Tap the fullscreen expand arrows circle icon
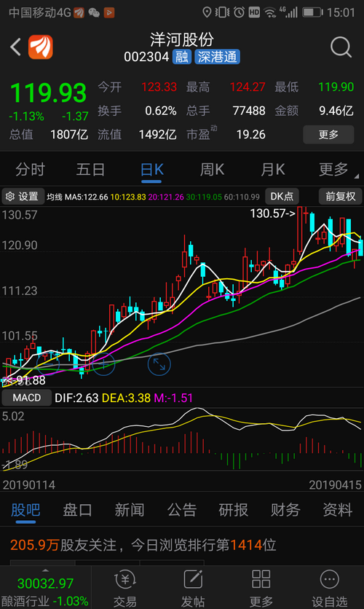Screen dimensions: 364x609 (x=159, y=364)
